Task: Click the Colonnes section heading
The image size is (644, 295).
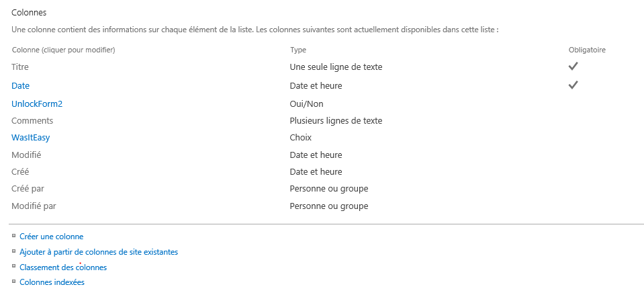Action: pyautogui.click(x=29, y=13)
